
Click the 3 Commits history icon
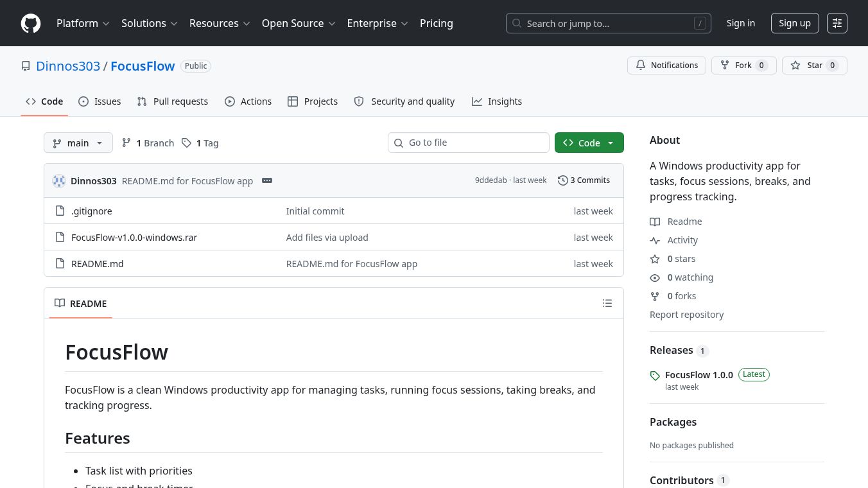(x=563, y=180)
